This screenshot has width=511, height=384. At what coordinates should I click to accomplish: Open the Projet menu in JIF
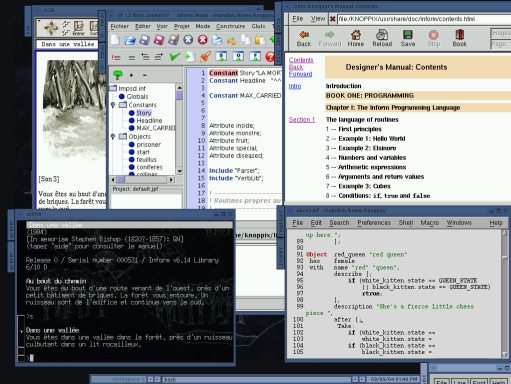(x=182, y=26)
